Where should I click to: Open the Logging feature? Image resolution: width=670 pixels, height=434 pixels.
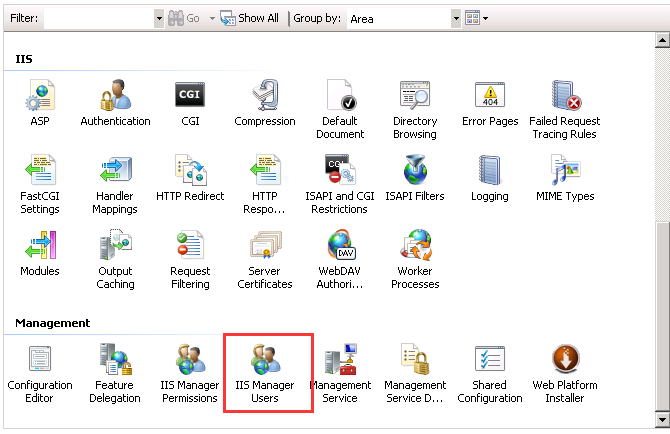[490, 170]
